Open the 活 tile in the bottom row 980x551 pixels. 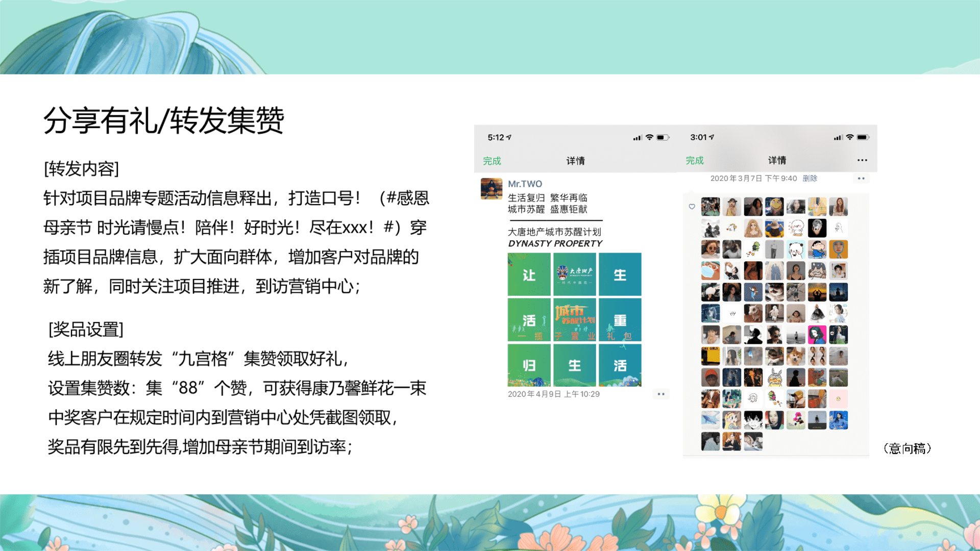[620, 365]
